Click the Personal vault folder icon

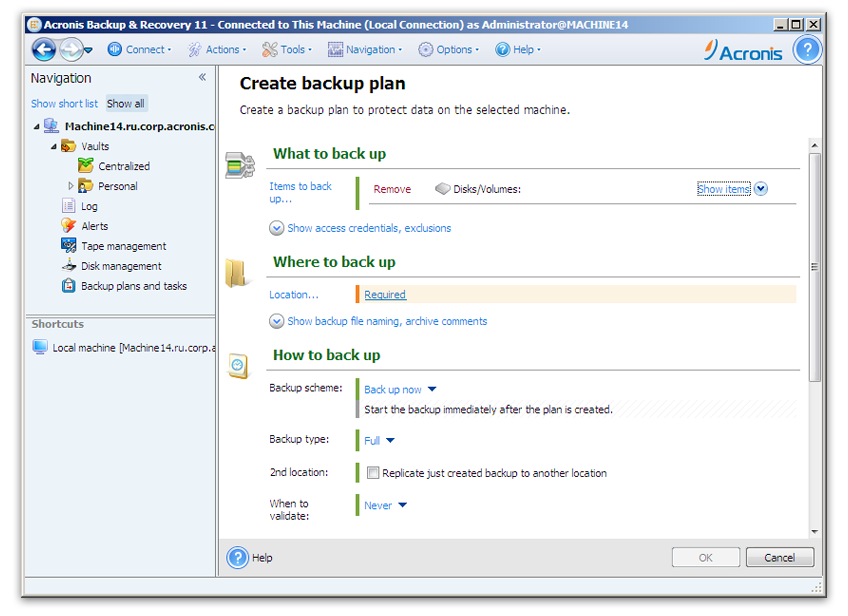tap(85, 186)
